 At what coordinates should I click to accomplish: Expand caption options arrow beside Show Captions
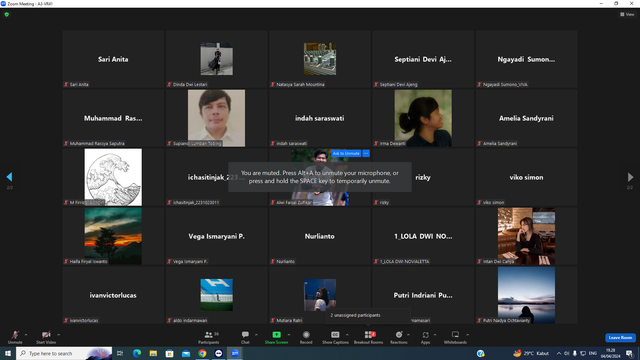(x=347, y=335)
